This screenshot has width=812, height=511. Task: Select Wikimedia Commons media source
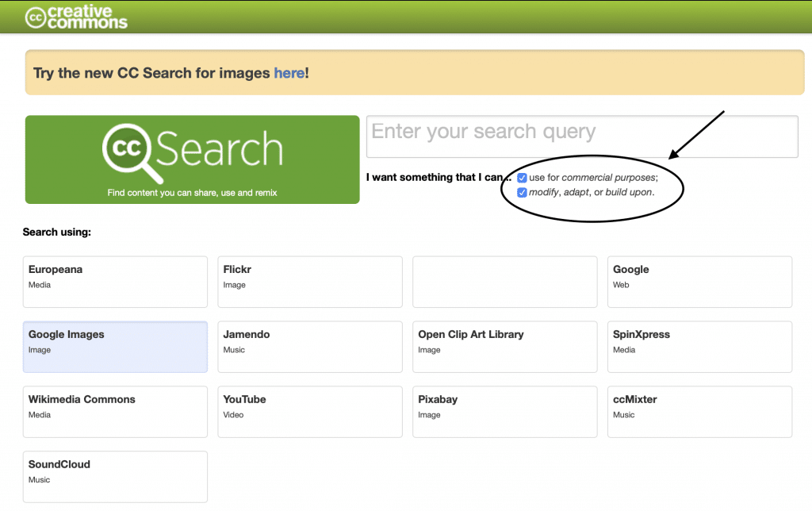click(115, 412)
